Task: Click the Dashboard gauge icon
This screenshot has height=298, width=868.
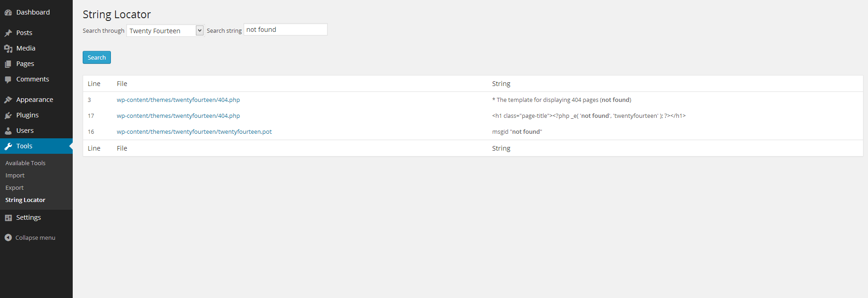Action: pyautogui.click(x=8, y=13)
